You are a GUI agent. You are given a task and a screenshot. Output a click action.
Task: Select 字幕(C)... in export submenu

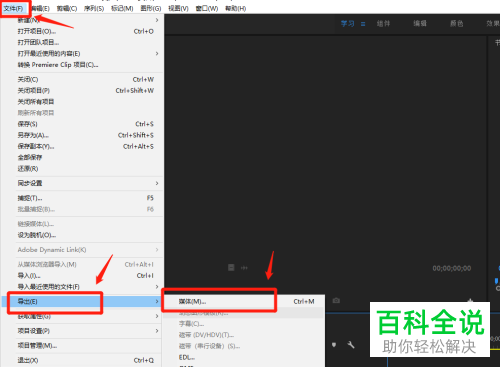click(243, 324)
